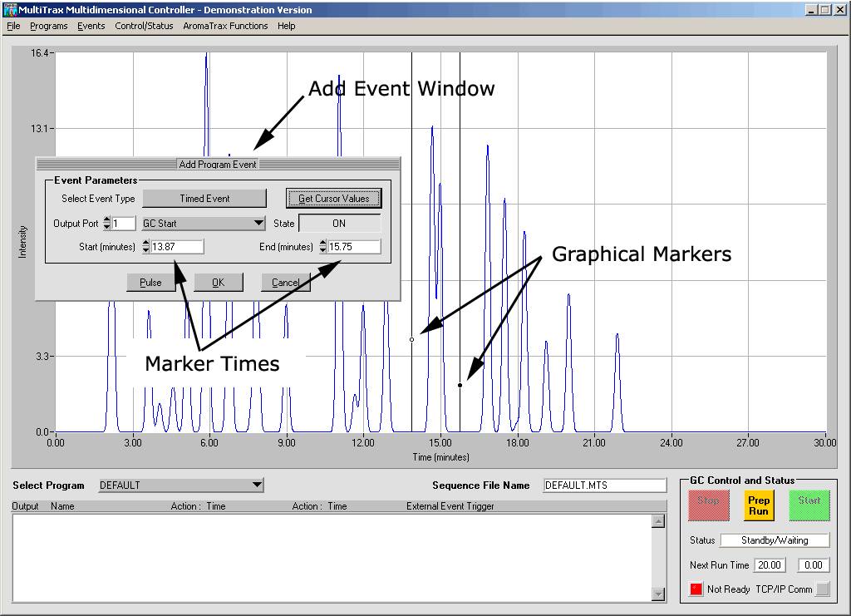Screen dimensions: 851x616
Task: Click the Output Port stepper arrows
Action: click(x=107, y=224)
